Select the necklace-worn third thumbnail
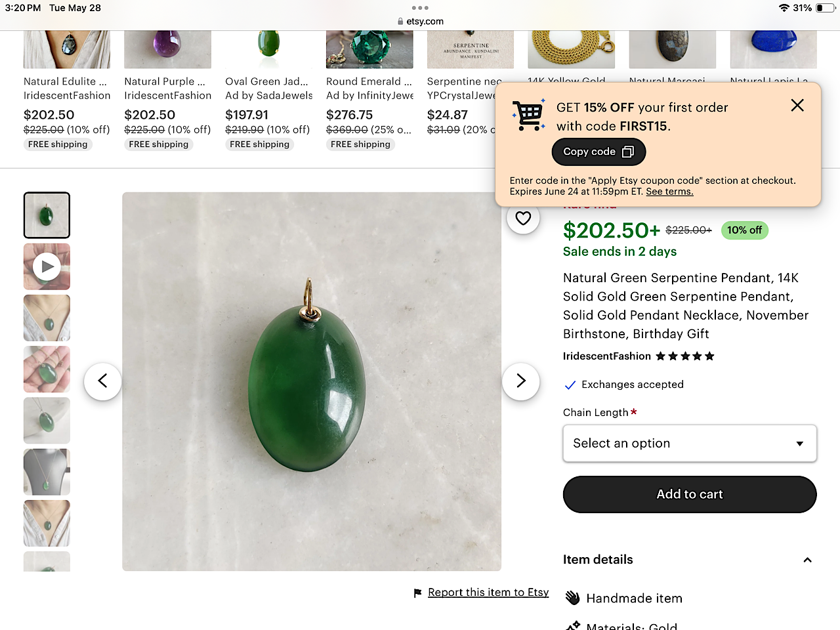Screen dimensions: 840x630 tap(47, 318)
